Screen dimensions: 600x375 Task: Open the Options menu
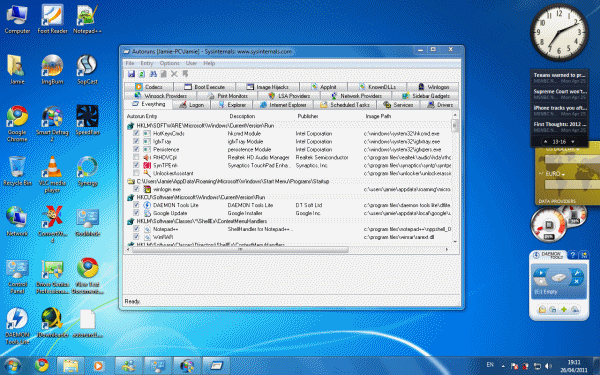[170, 63]
